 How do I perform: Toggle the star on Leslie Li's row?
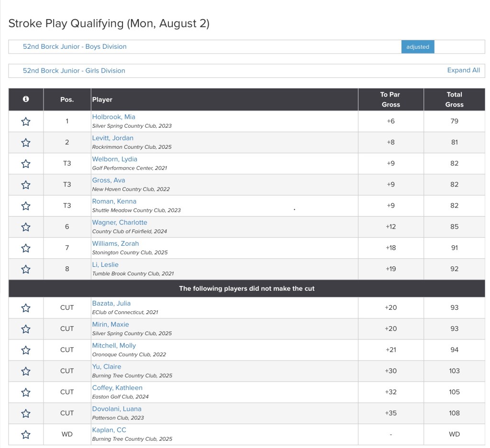point(26,269)
